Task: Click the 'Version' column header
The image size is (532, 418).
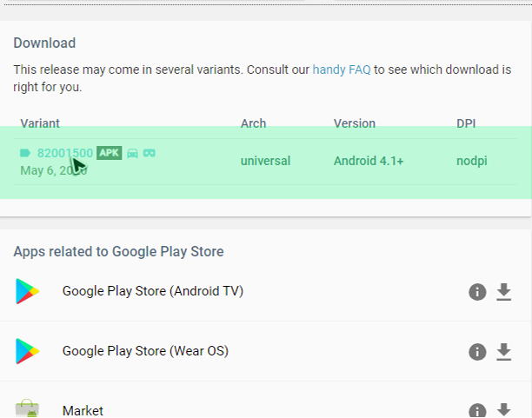Action: pos(354,123)
